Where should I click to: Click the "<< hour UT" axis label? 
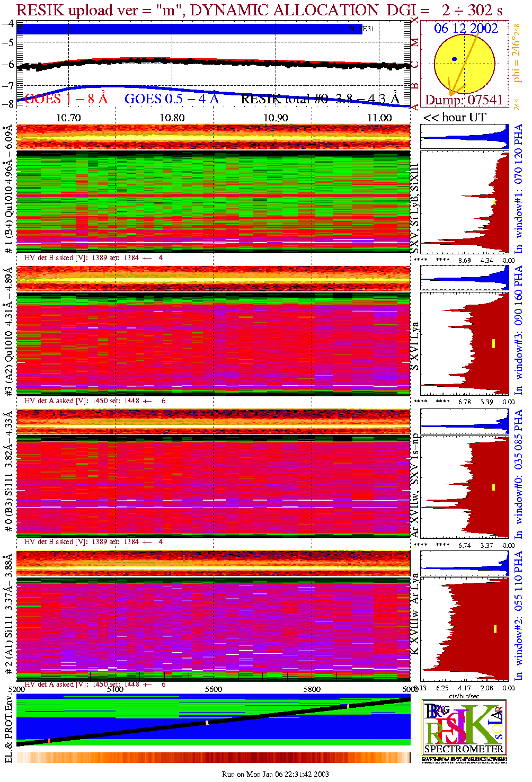455,118
